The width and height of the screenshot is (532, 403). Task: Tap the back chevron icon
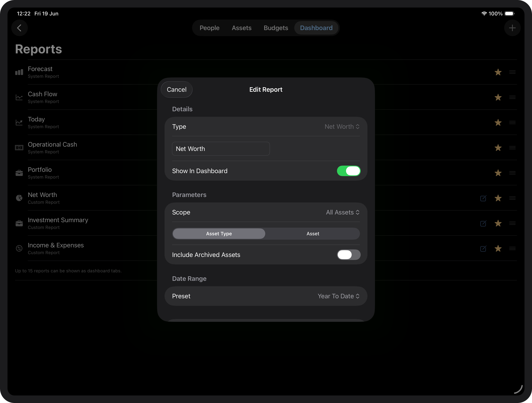coord(19,28)
